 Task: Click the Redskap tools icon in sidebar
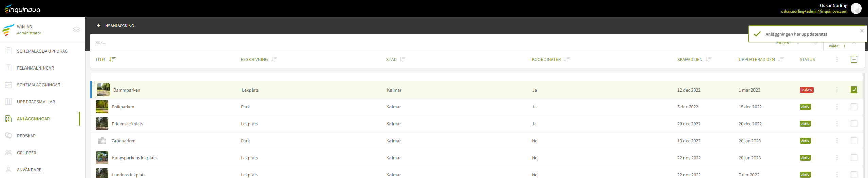[x=8, y=136]
